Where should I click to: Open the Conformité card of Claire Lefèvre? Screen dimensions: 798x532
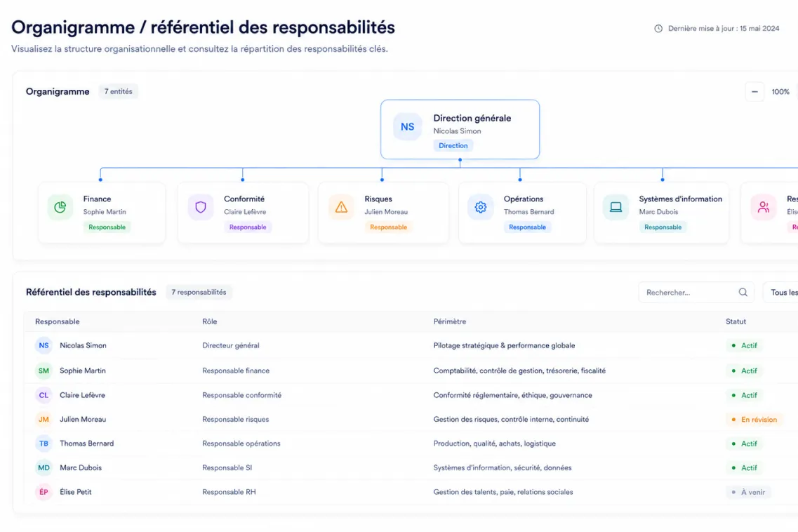(244, 213)
